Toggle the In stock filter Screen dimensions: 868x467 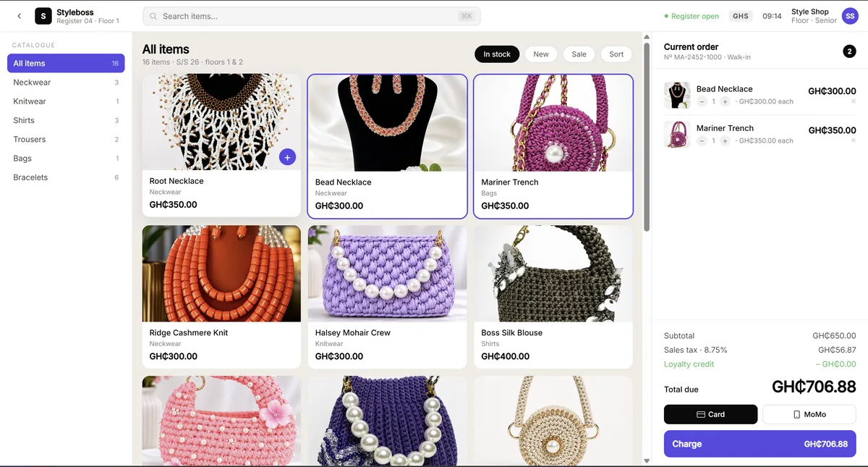497,54
